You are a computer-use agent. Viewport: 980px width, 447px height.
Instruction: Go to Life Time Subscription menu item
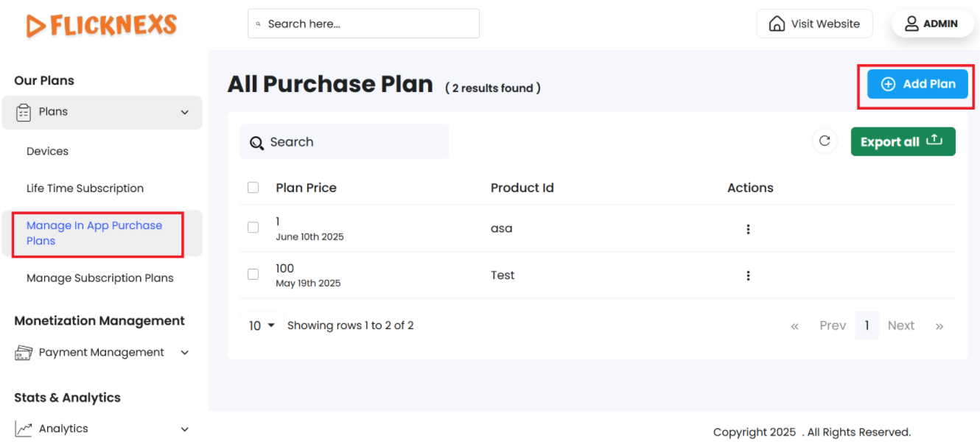point(85,189)
